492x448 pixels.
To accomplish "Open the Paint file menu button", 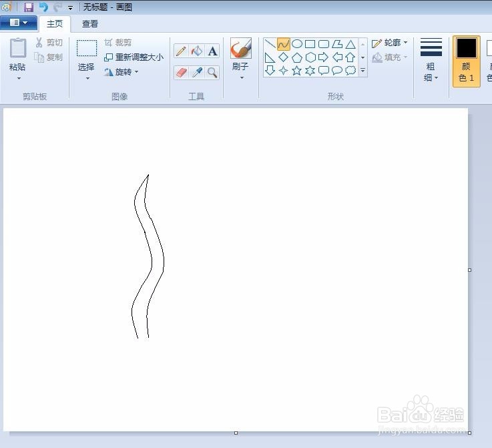I will click(19, 23).
